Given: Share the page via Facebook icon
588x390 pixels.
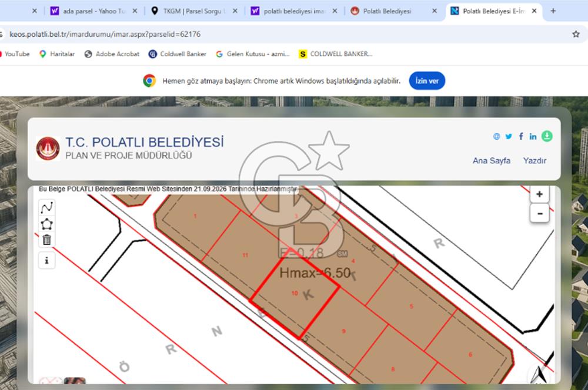Looking at the screenshot, I should coord(521,136).
